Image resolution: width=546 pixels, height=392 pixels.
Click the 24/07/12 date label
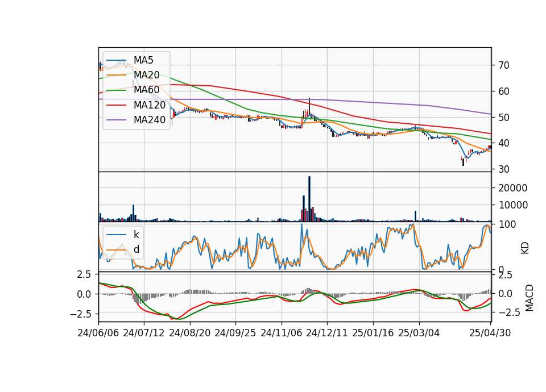144,333
